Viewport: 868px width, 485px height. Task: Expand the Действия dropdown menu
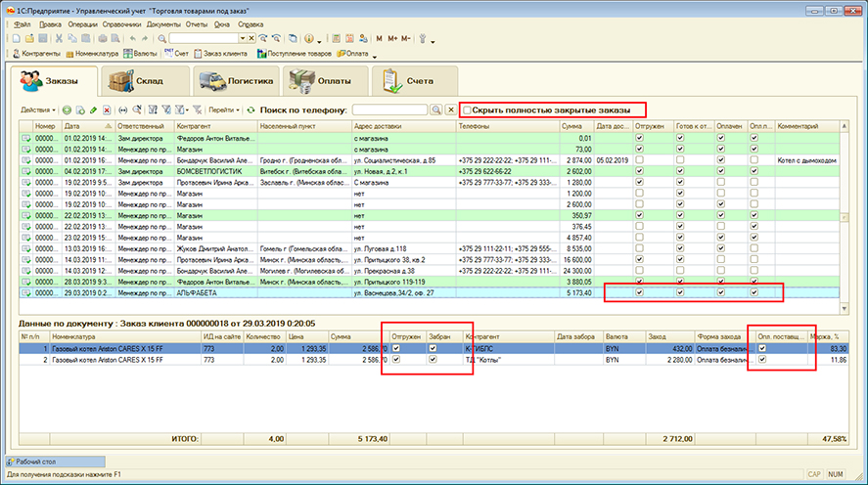tap(37, 110)
